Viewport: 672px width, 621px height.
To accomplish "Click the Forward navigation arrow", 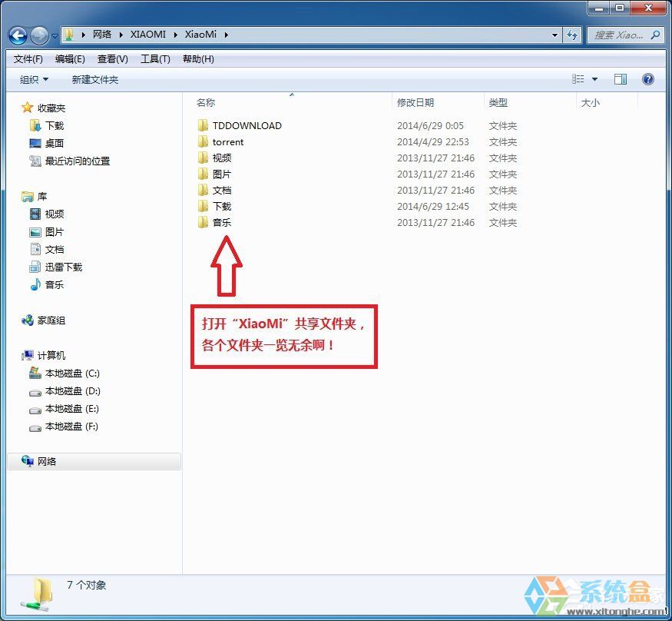I will [x=39, y=35].
